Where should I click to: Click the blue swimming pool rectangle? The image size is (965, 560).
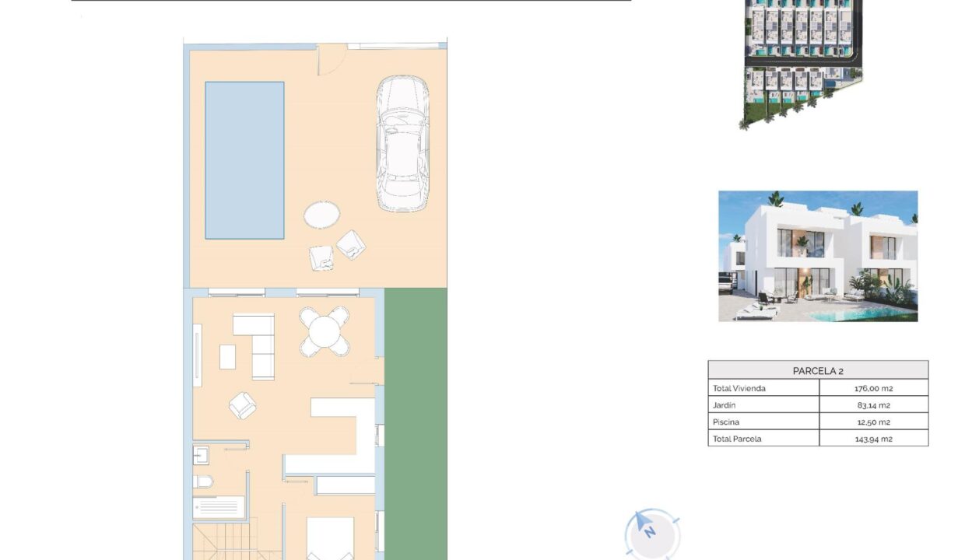244,160
